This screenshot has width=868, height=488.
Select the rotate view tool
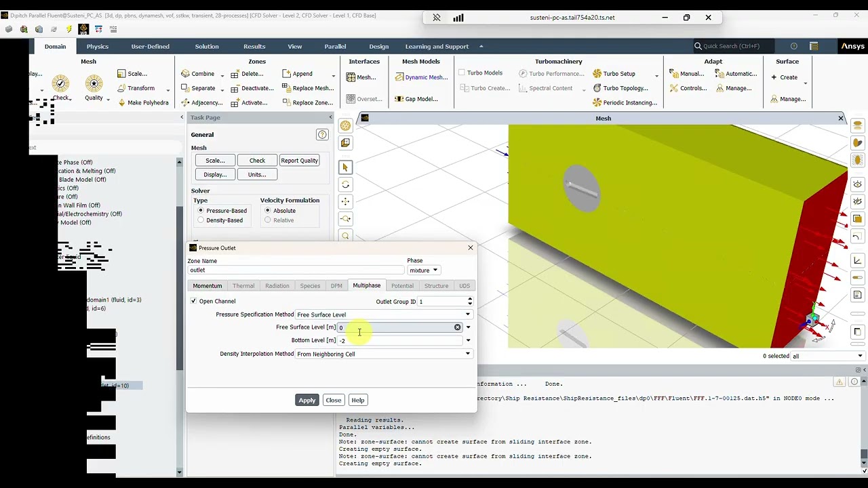[x=345, y=184]
